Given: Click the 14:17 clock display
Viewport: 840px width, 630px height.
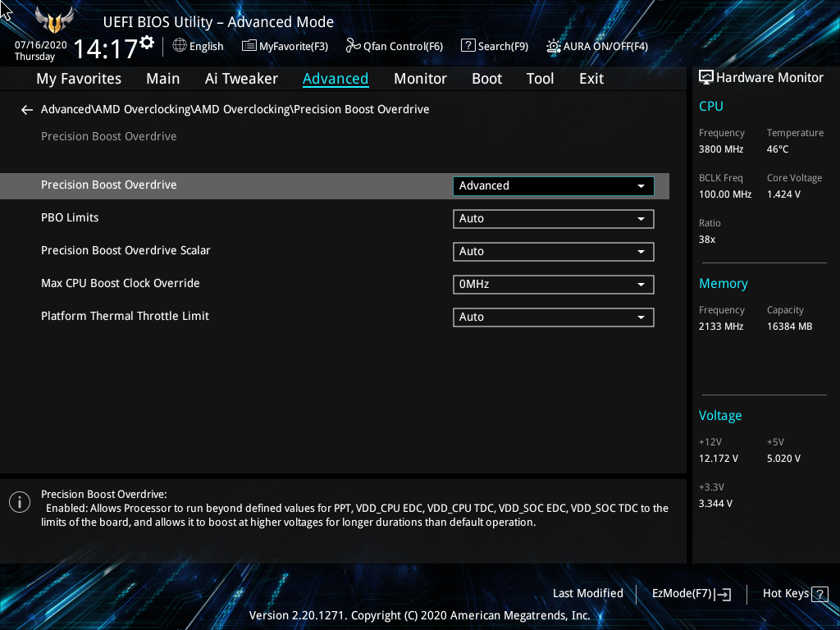Looking at the screenshot, I should (105, 48).
